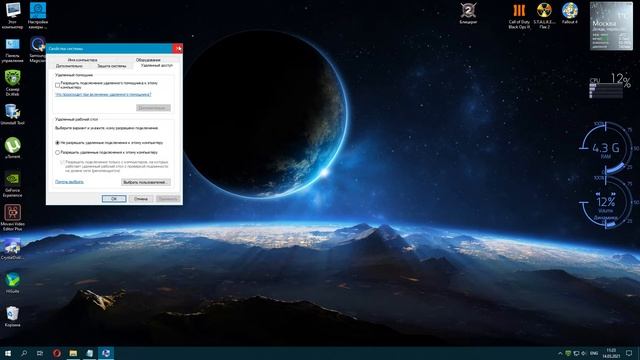Click the Выбрать пользователей button
Screen dimensions: 640x360
click(146, 182)
